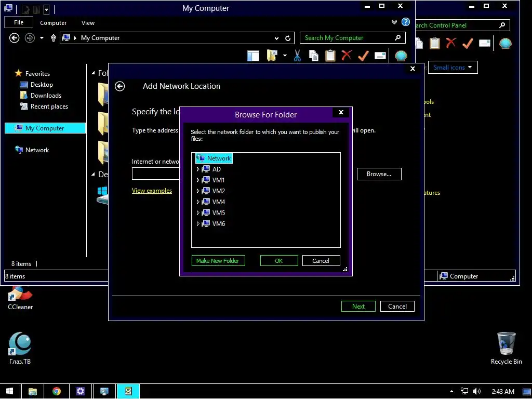Image resolution: width=532 pixels, height=399 pixels.
Task: Open Classic Shell settings via shell icon in My Computer
Action: [x=401, y=55]
